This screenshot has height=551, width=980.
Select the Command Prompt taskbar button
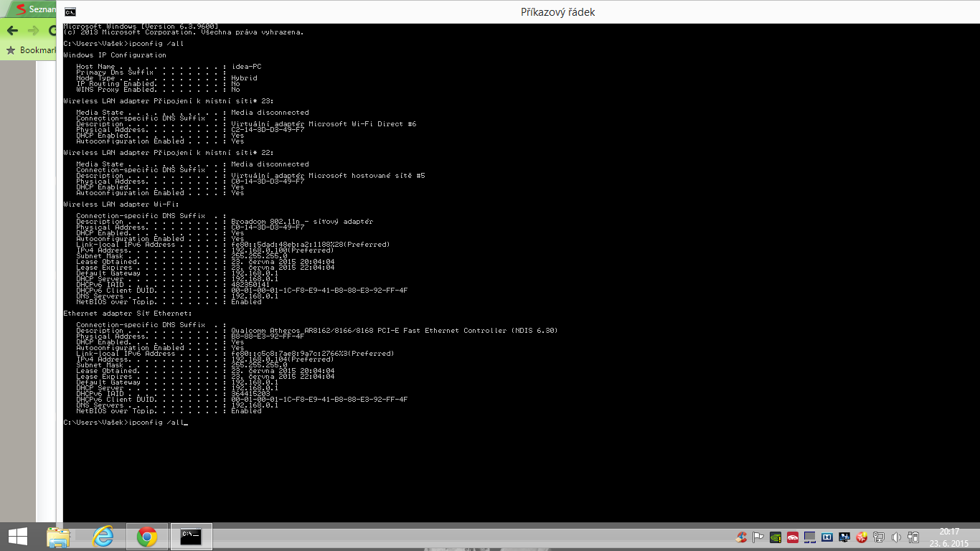(191, 536)
